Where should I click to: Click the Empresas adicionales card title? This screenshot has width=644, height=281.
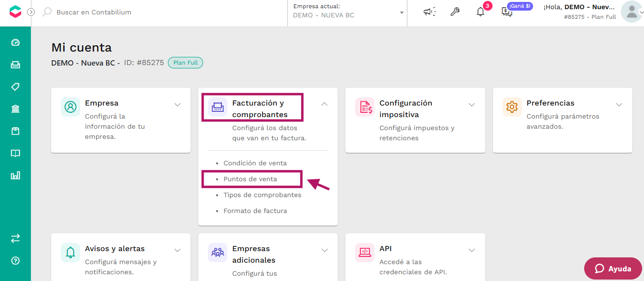pos(254,254)
